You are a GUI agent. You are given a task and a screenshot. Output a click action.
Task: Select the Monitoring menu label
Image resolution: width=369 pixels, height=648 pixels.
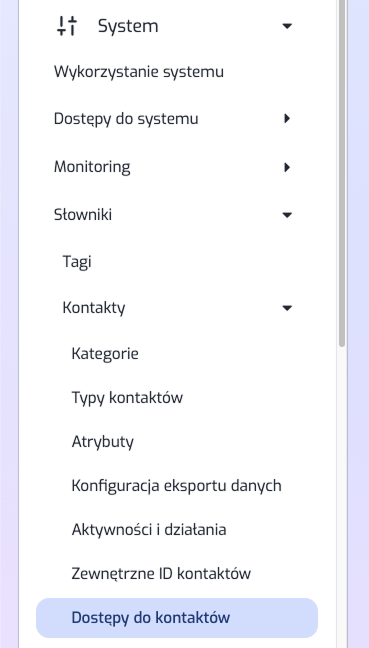coord(92,167)
